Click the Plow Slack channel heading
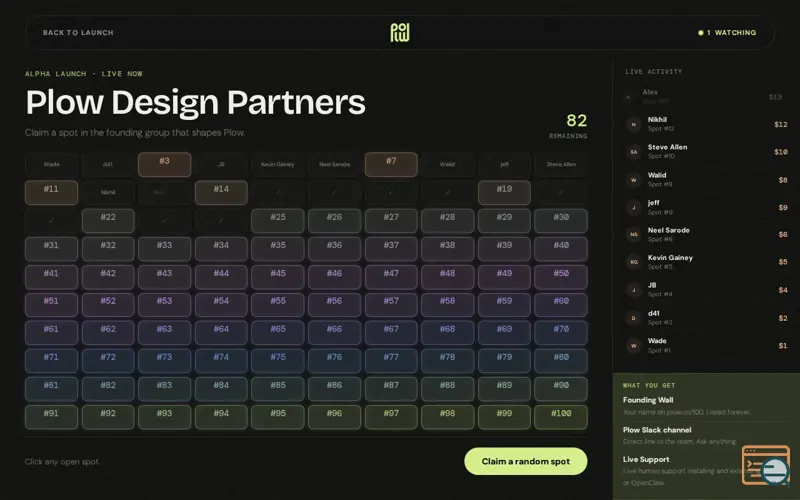This screenshot has width=800, height=500. pos(657,430)
